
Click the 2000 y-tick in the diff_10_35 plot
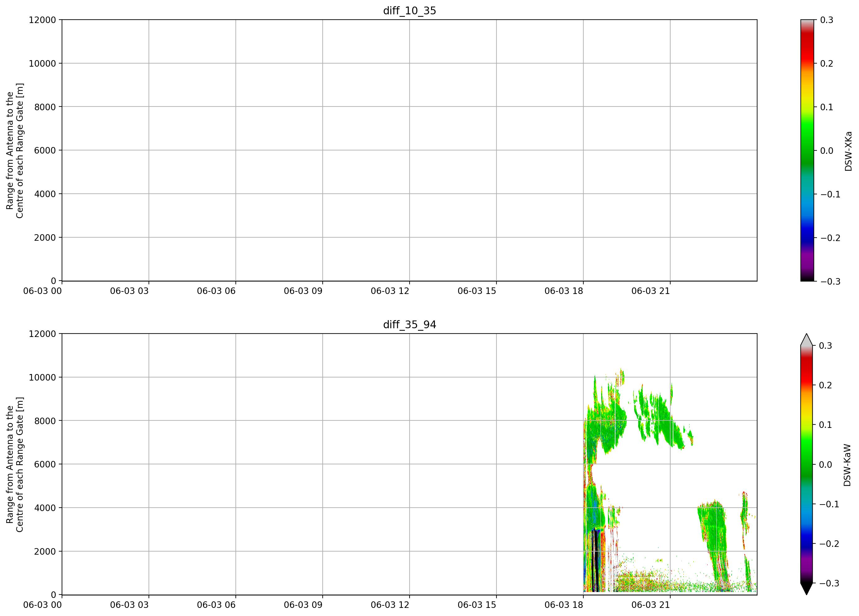click(x=45, y=238)
